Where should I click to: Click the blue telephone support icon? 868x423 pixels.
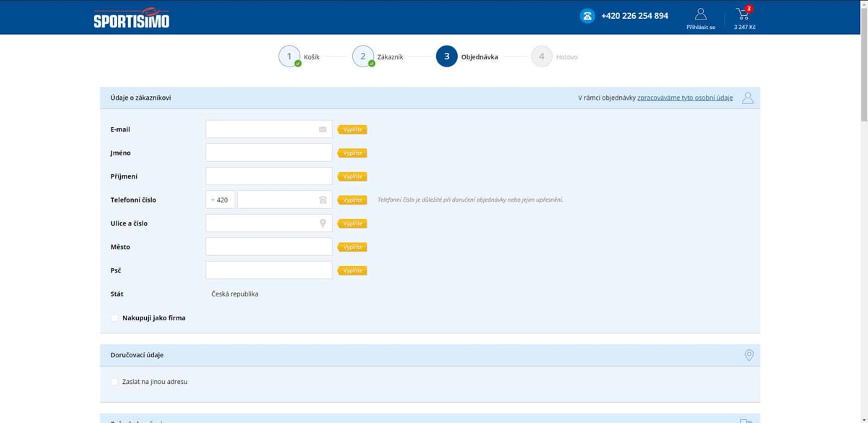coord(587,16)
